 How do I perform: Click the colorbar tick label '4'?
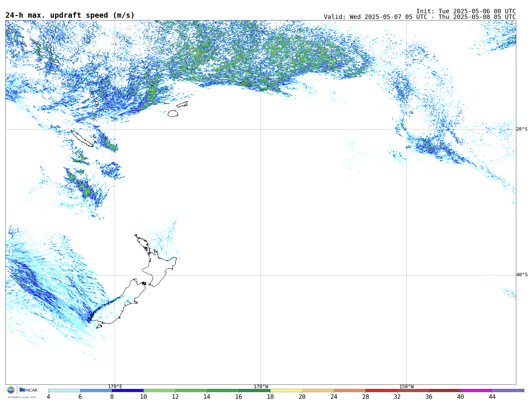(x=48, y=397)
